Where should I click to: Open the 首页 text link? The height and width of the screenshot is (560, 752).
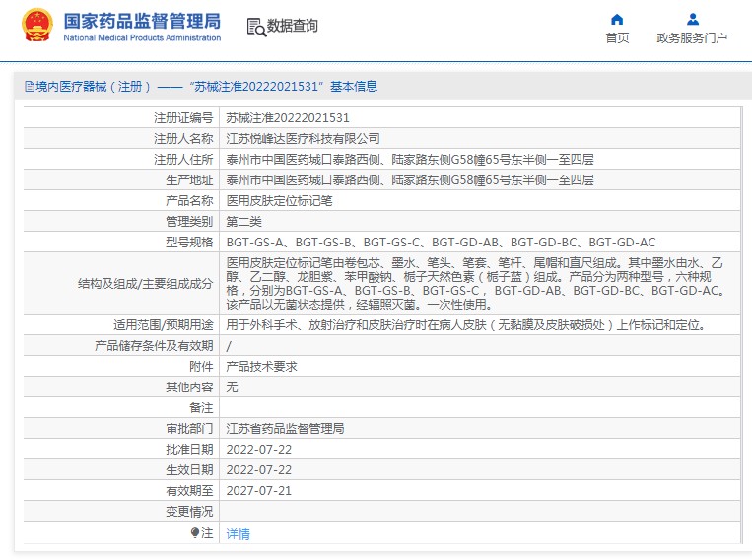click(617, 38)
